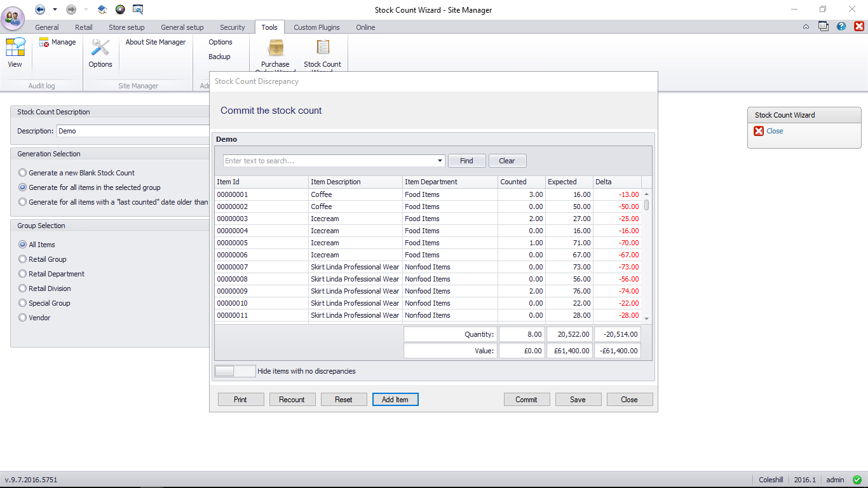Expand the search text dropdown arrow
This screenshot has height=488, width=868.
point(440,161)
